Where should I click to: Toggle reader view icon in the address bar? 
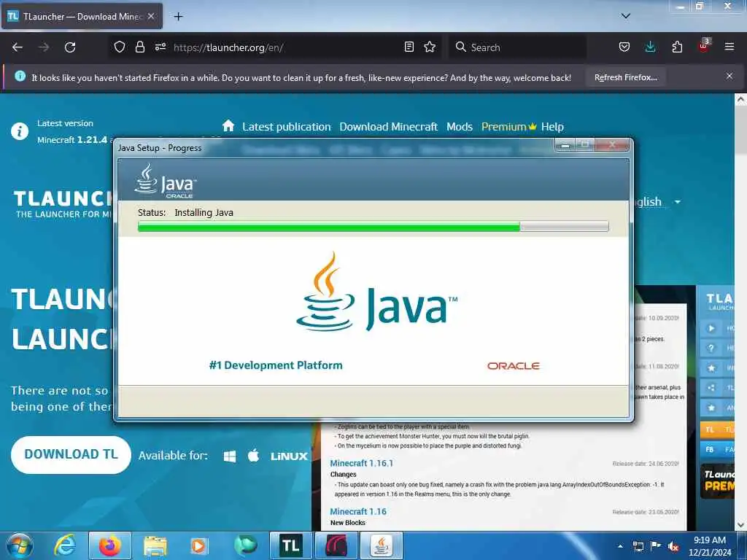click(x=409, y=47)
